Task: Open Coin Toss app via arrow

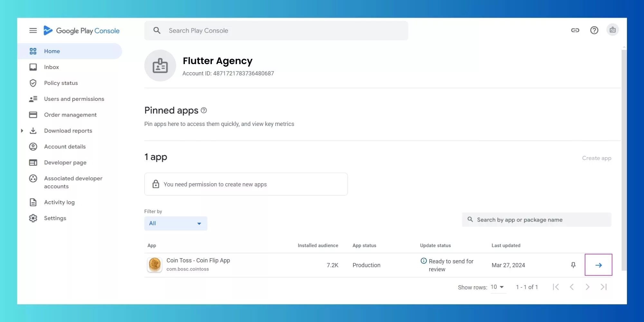Action: click(599, 265)
